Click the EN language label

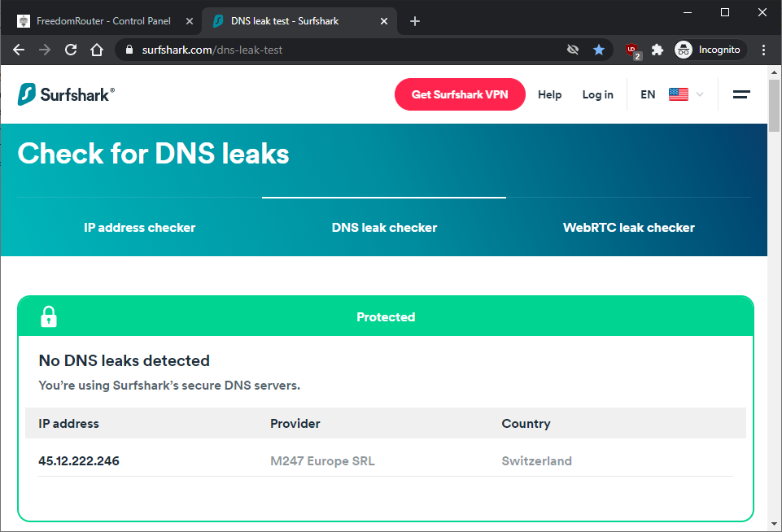click(x=648, y=94)
